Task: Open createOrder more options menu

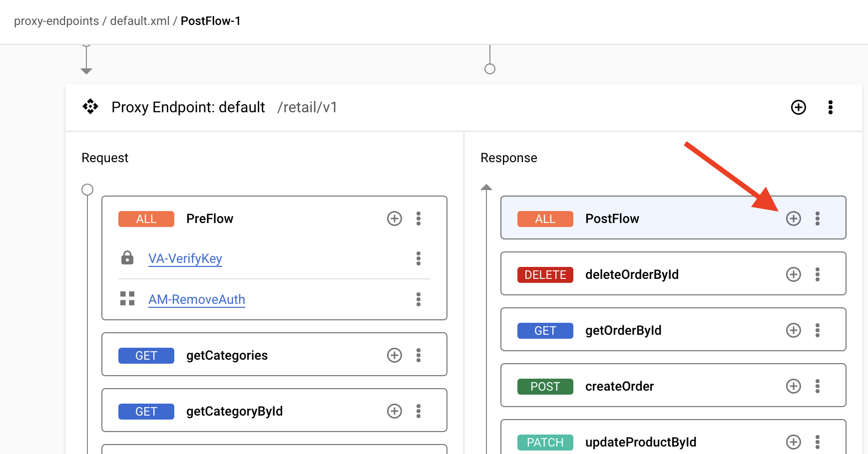Action: [x=817, y=386]
